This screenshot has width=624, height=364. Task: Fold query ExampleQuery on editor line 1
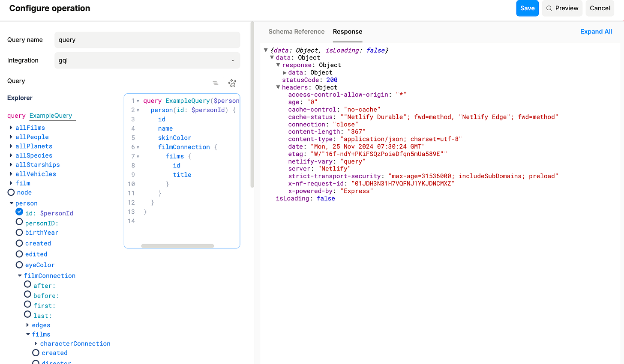tap(138, 101)
